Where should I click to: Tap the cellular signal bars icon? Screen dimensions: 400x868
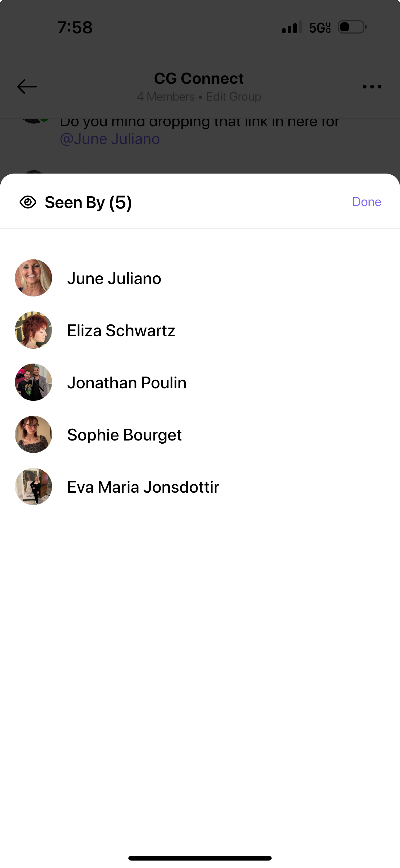click(x=292, y=27)
